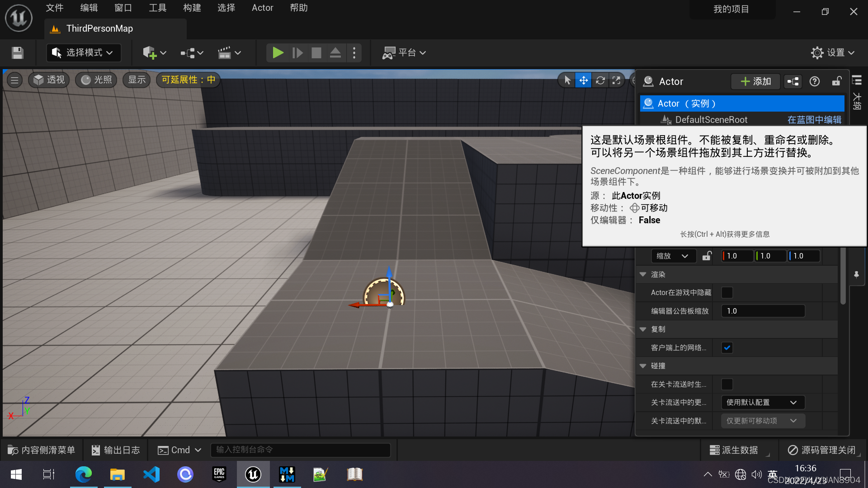The height and width of the screenshot is (488, 868).
Task: Select the rotate gizmo tool
Action: [x=600, y=80]
